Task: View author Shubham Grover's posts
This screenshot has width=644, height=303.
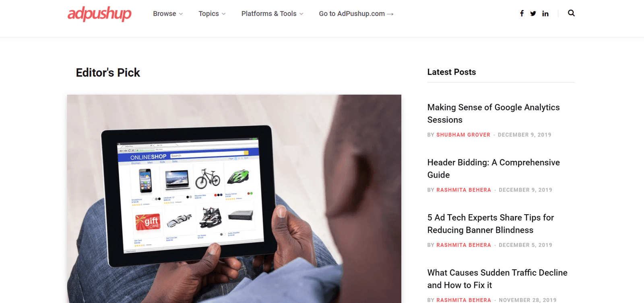Action: pyautogui.click(x=463, y=135)
